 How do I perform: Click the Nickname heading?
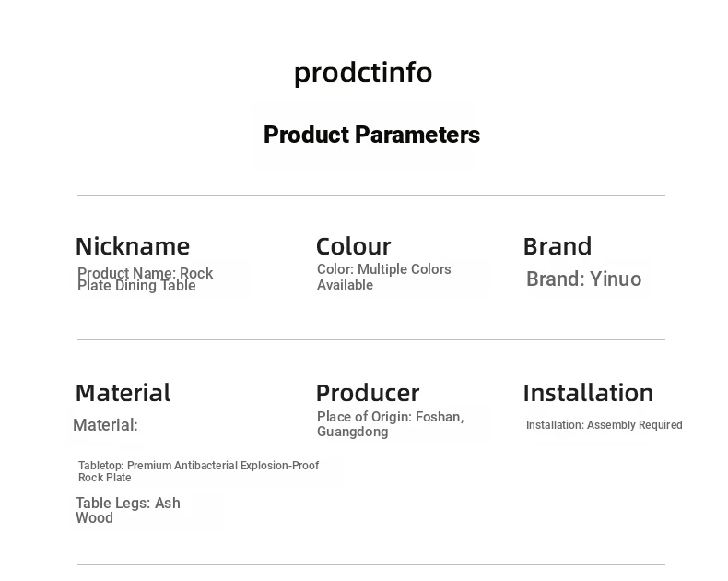click(133, 246)
